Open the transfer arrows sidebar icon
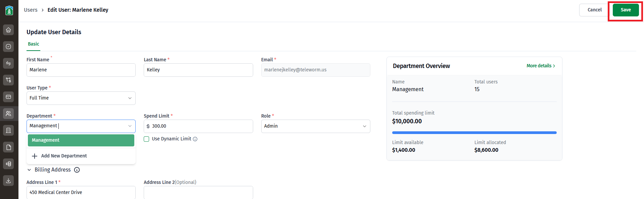The width and height of the screenshot is (644, 199). [x=8, y=63]
